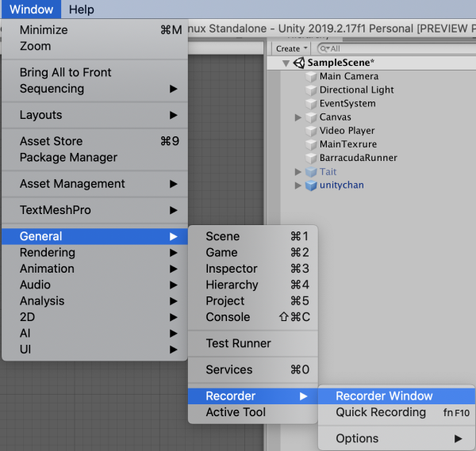Image resolution: width=476 pixels, height=451 pixels.
Task: Select BarracudaRunner object
Action: pos(359,158)
